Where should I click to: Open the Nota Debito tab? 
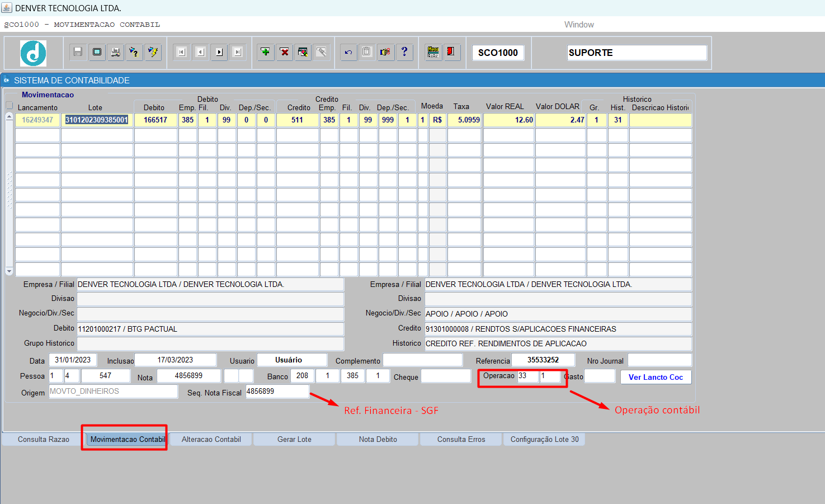[378, 439]
